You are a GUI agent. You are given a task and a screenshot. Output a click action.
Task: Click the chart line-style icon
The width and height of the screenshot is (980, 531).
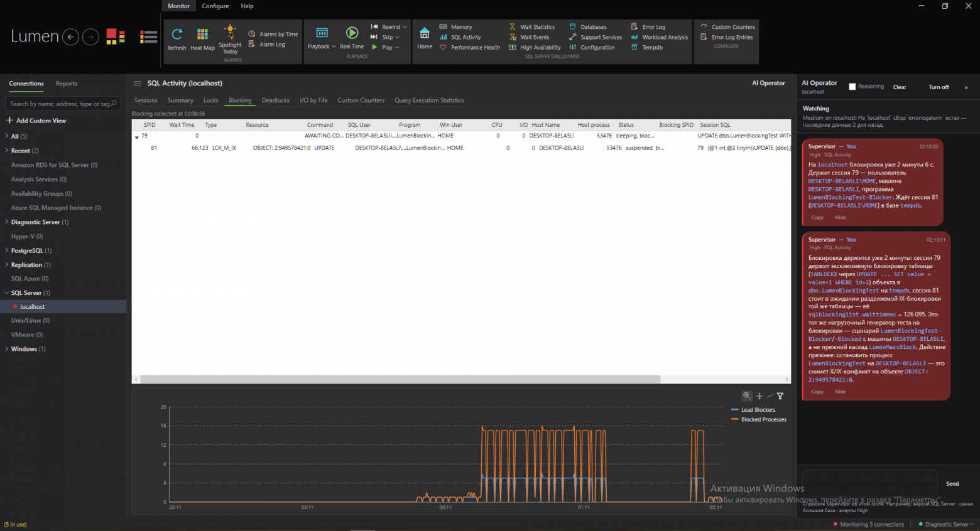(x=770, y=396)
